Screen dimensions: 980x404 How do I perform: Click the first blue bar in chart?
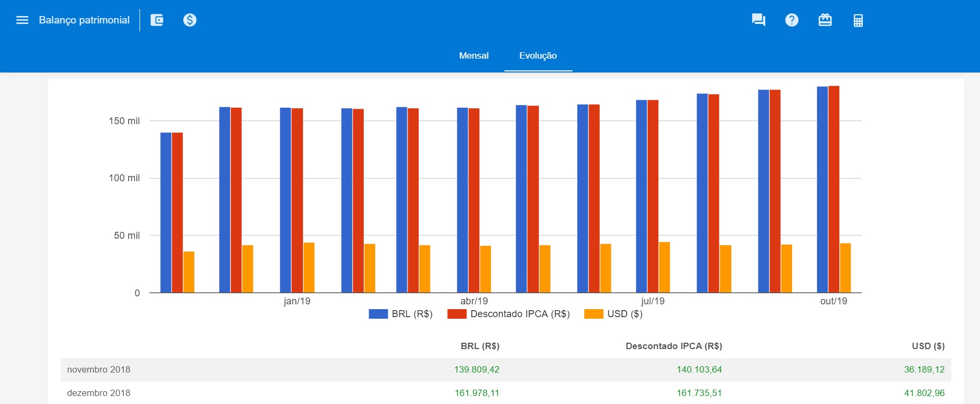point(166,213)
